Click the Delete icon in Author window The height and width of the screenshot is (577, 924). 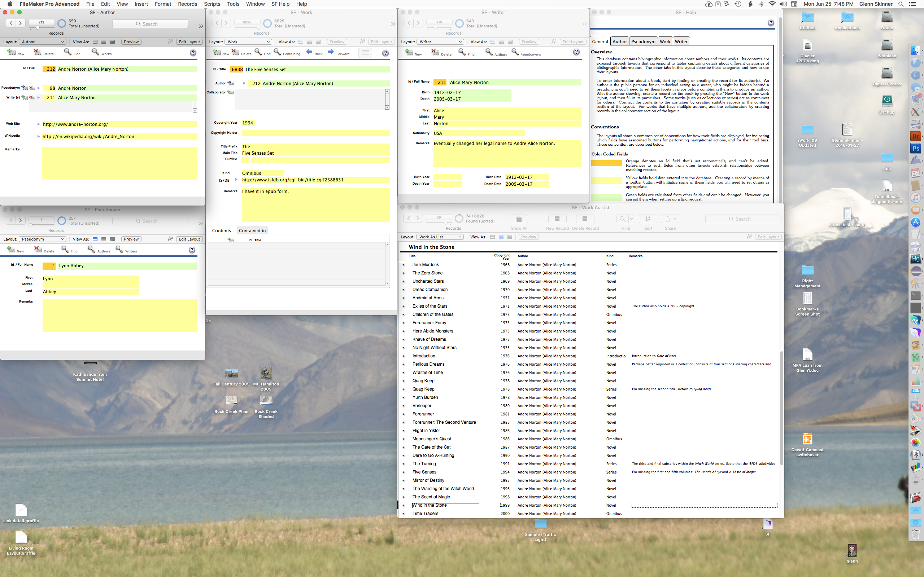click(37, 52)
